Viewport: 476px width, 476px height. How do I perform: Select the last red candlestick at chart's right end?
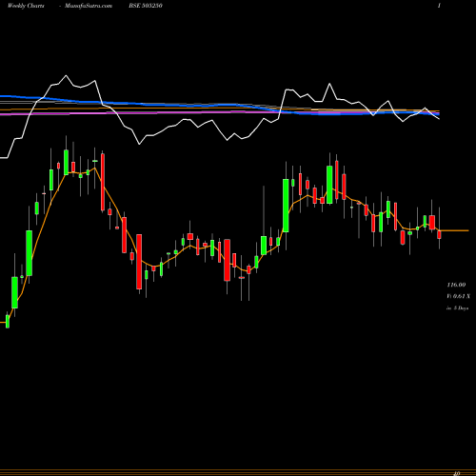439,234
